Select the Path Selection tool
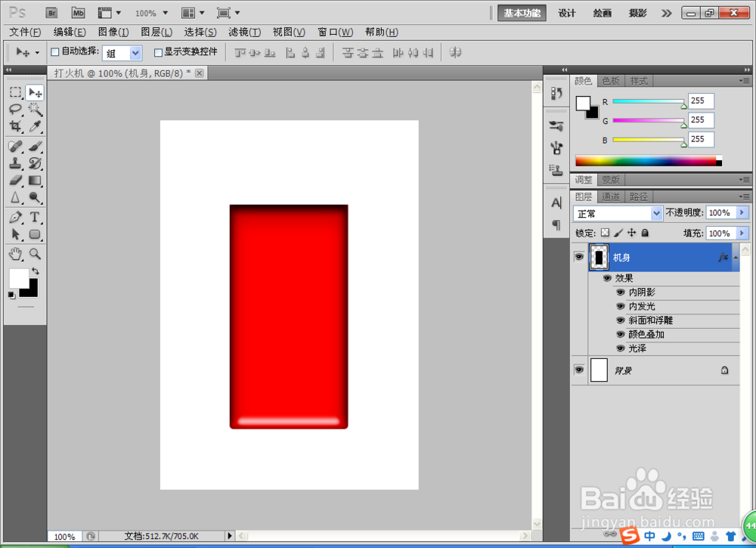 click(x=15, y=235)
